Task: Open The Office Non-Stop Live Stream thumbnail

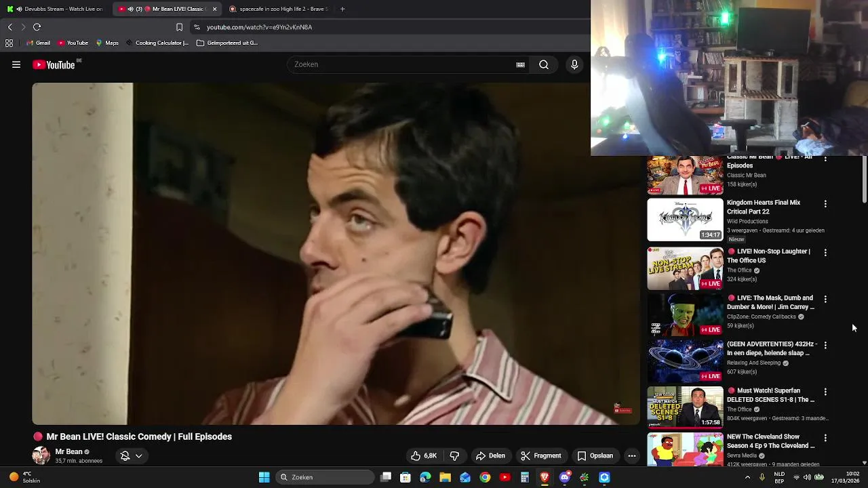Action: (685, 268)
